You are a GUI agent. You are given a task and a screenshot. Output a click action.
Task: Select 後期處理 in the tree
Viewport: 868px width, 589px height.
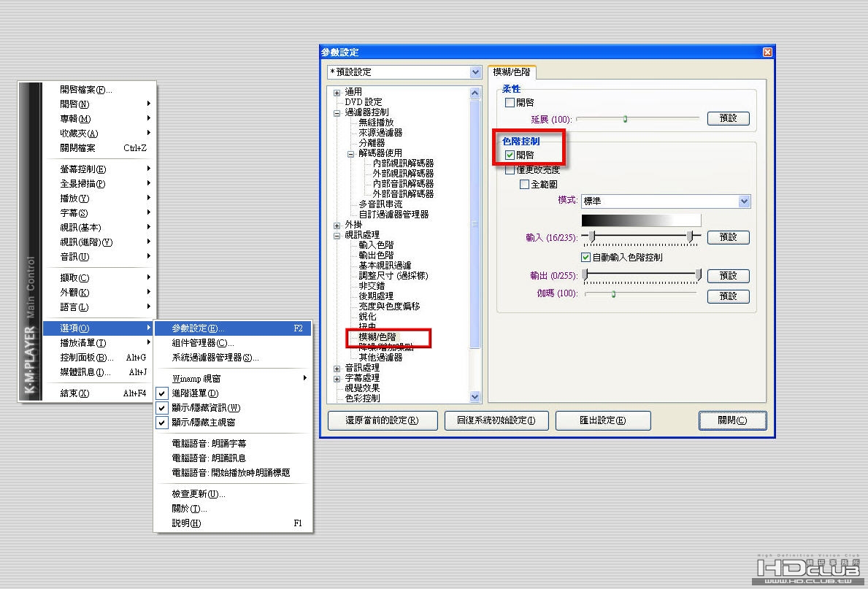click(376, 296)
